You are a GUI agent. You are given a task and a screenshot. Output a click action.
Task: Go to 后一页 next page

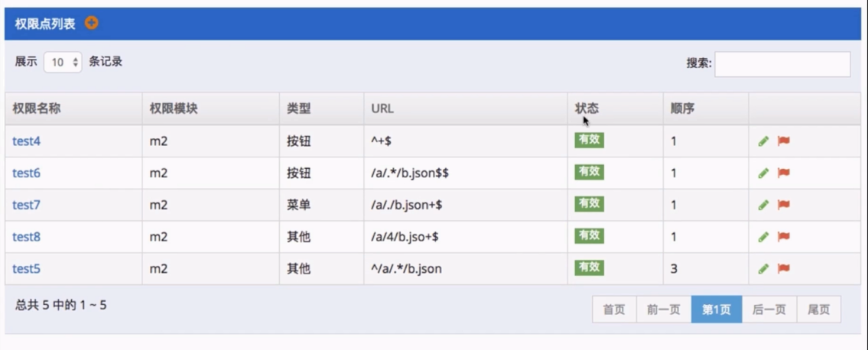click(769, 309)
